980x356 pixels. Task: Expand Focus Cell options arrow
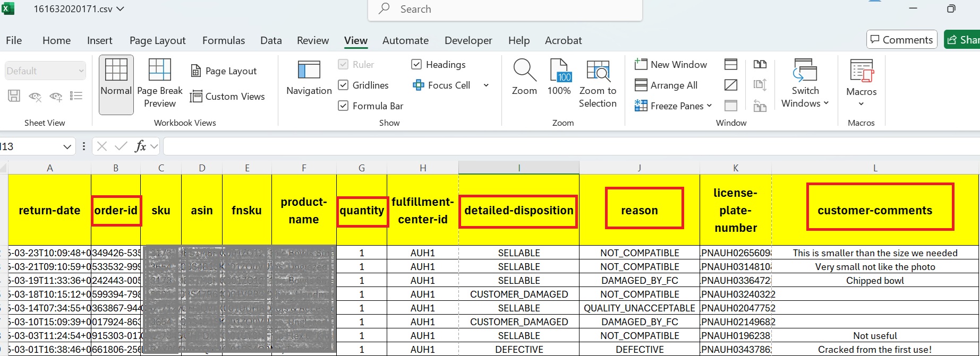coord(486,85)
